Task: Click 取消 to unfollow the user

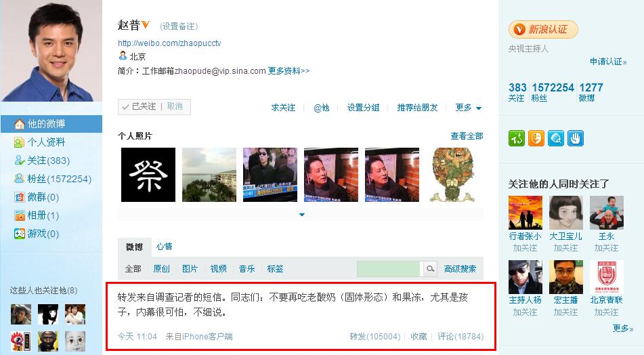Action: tap(175, 106)
